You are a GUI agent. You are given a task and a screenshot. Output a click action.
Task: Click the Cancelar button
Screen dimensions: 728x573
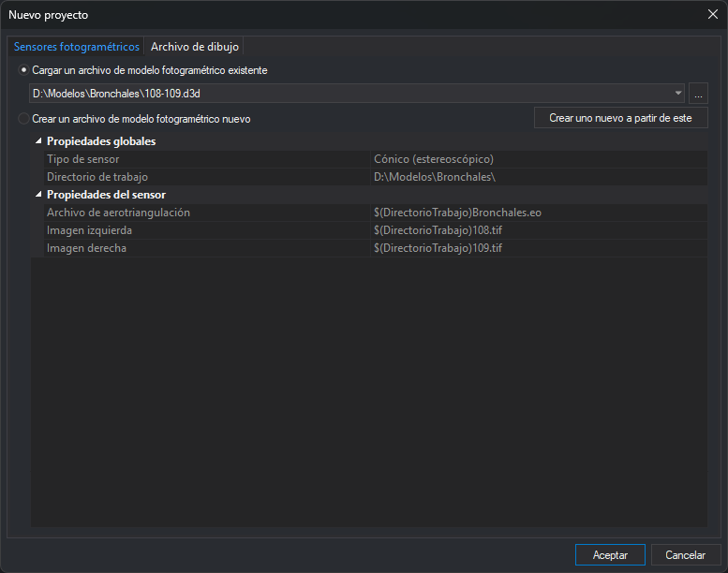tap(685, 555)
